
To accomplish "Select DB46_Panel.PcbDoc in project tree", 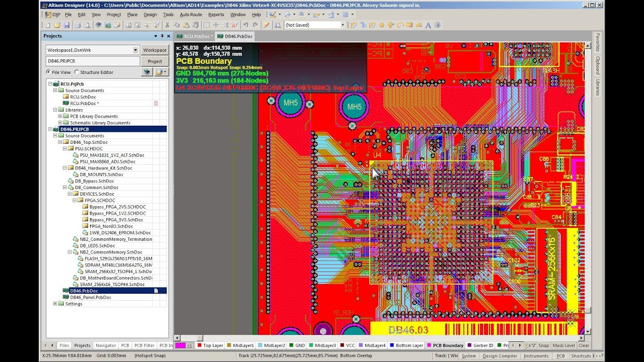I will click(x=91, y=297).
